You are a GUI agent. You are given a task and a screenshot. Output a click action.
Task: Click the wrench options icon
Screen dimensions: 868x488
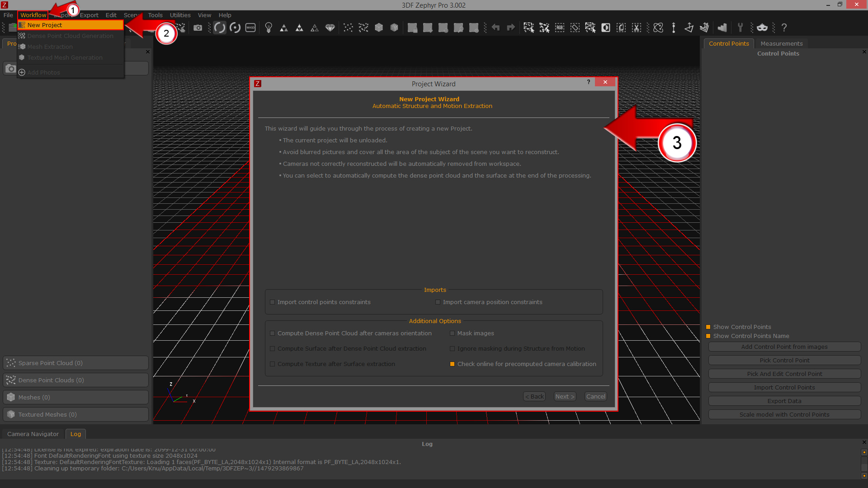pos(741,28)
